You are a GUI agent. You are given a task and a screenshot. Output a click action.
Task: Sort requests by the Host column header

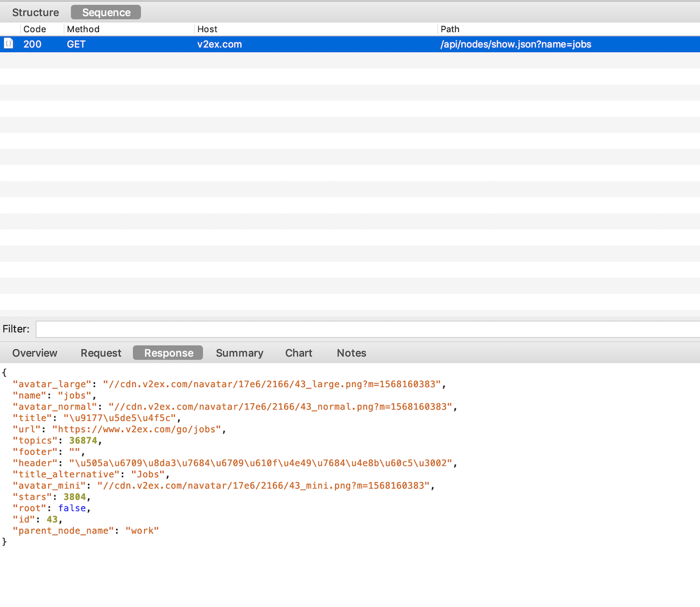(316, 29)
